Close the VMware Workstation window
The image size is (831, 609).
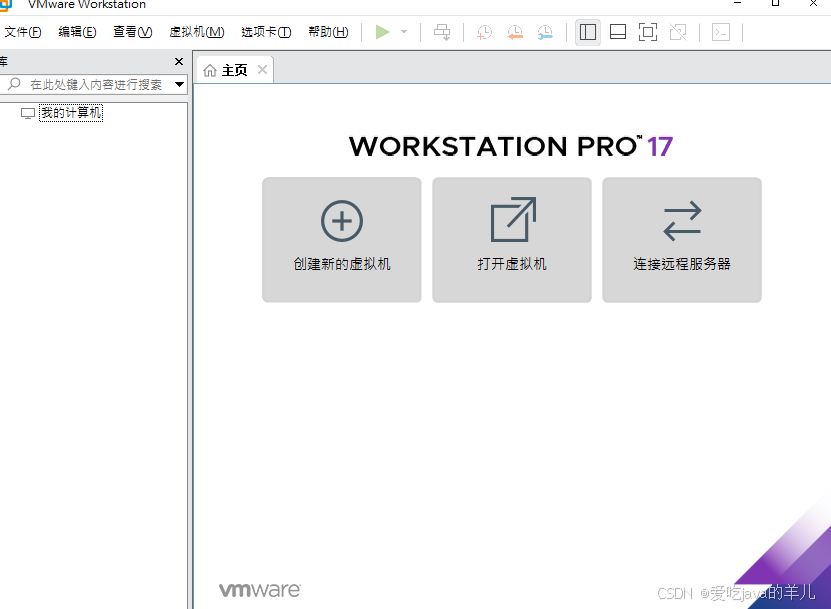tap(814, 3)
